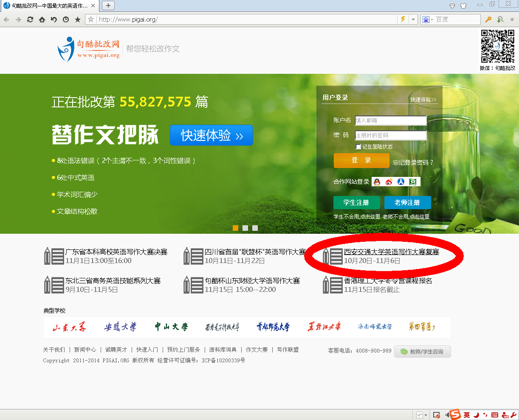Viewport: 519px width, 420px height.
Task: Open a new tab with plus button
Action: tap(108, 6)
